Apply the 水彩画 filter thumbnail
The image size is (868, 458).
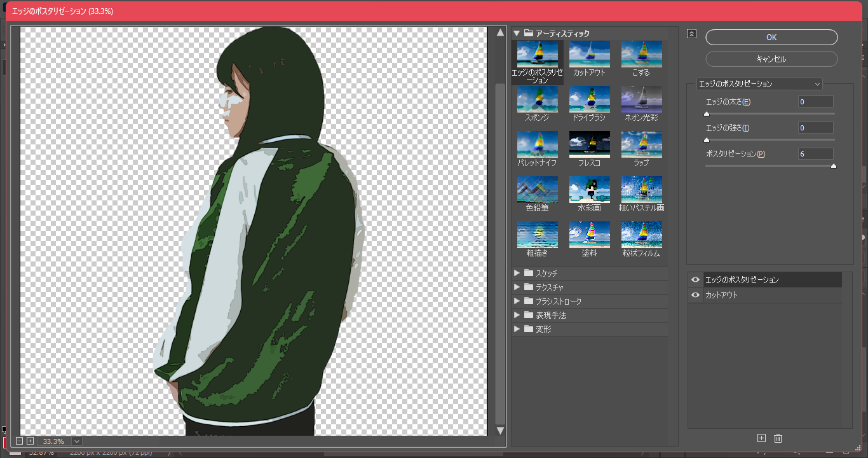point(589,190)
